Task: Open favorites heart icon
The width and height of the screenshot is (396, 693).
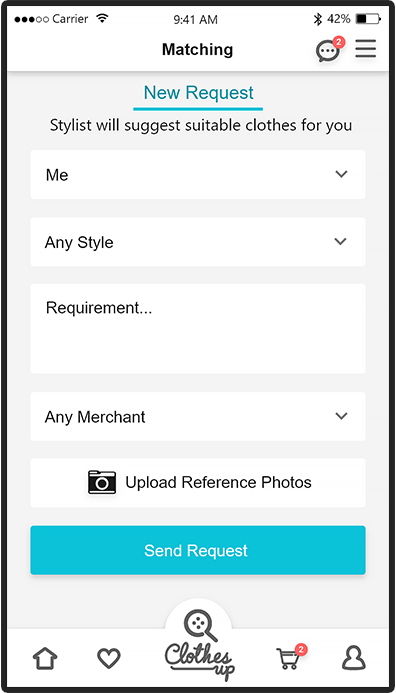Action: pyautogui.click(x=109, y=659)
